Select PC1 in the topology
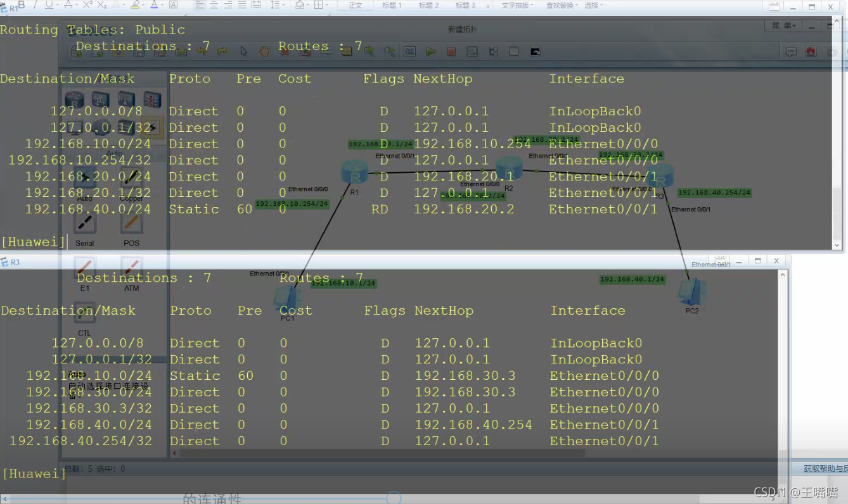Image resolution: width=848 pixels, height=504 pixels. click(286, 299)
